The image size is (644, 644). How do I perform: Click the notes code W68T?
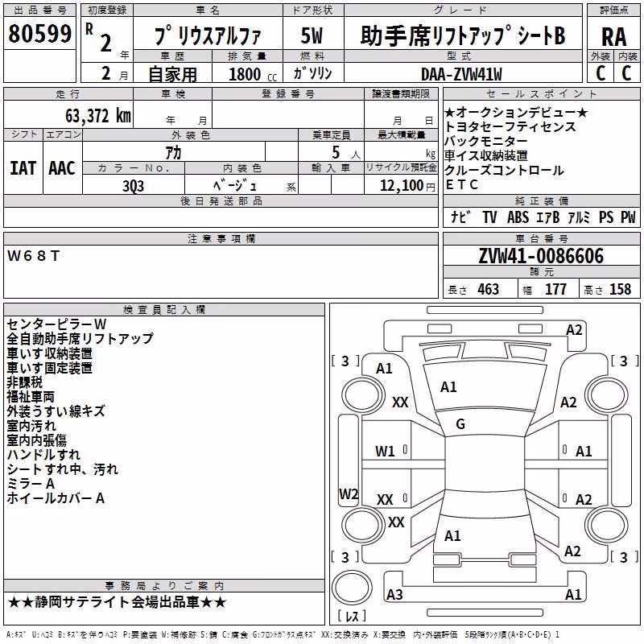[34, 256]
